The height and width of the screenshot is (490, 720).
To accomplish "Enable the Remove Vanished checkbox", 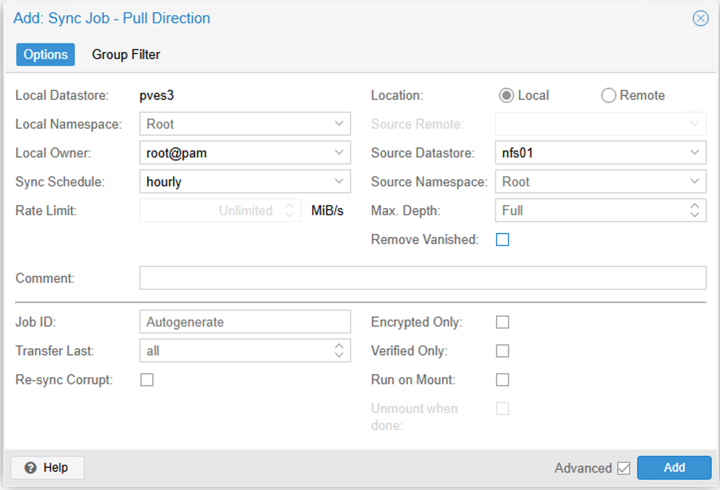I will click(x=503, y=240).
